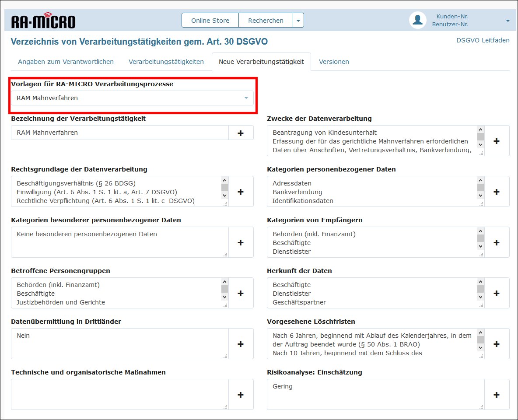Switch to Angaben zum Verantwortlichen tab
The image size is (518, 420).
coord(66,62)
